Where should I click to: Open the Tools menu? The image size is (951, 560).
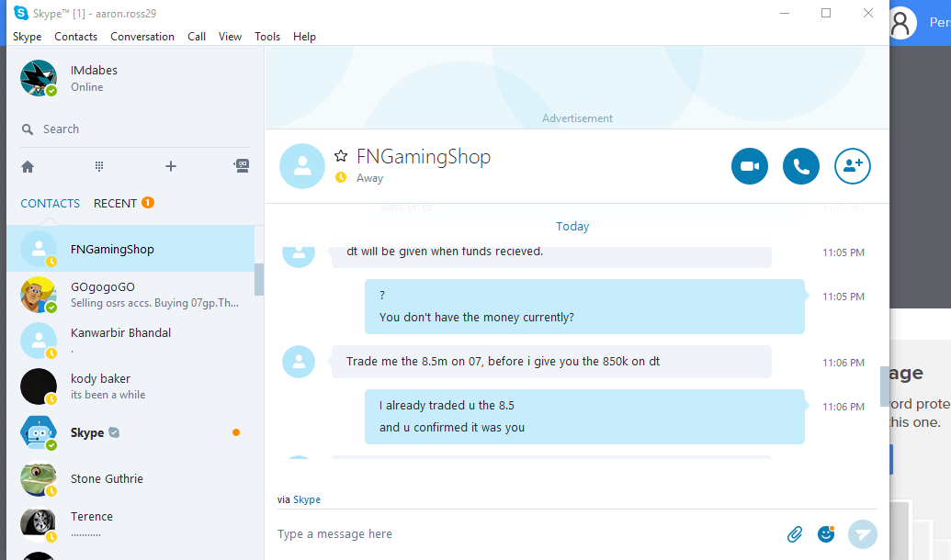(x=267, y=37)
